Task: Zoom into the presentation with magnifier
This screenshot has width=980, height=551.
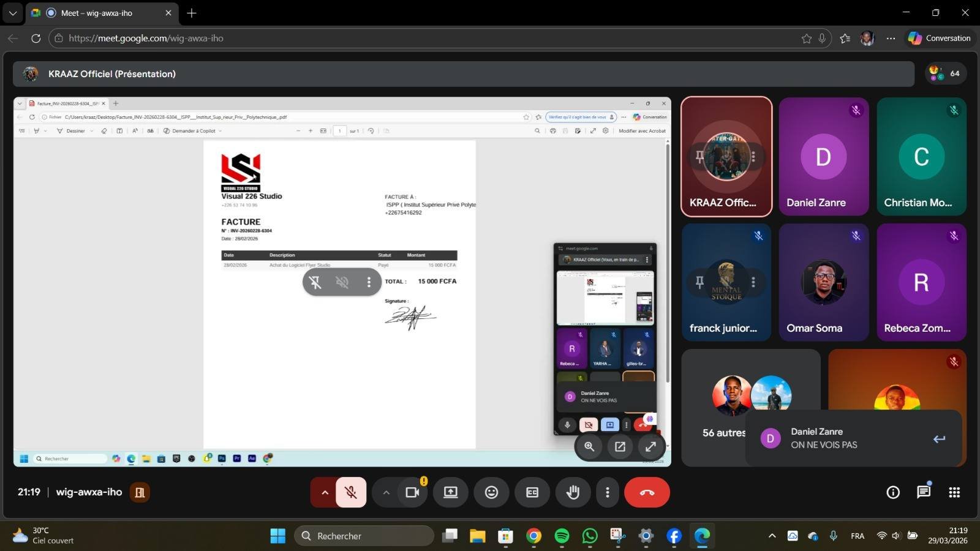Action: point(589,446)
